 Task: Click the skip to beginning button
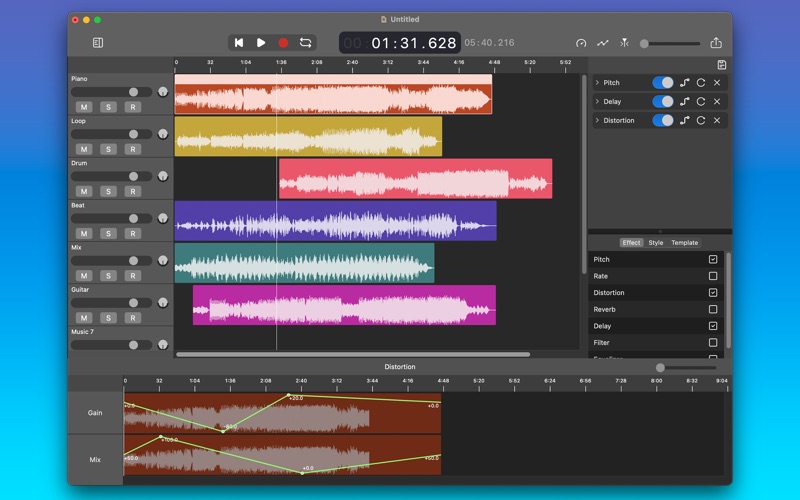pos(239,43)
